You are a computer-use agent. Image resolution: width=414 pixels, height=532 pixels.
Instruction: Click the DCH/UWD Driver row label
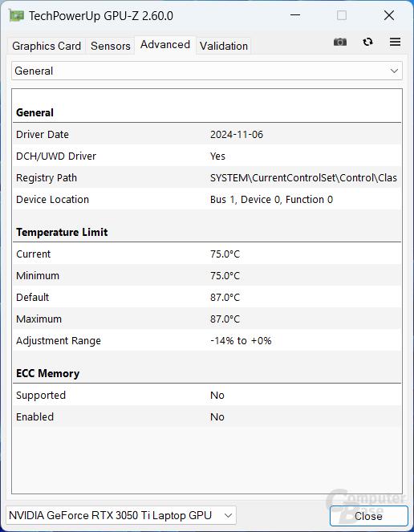click(56, 156)
